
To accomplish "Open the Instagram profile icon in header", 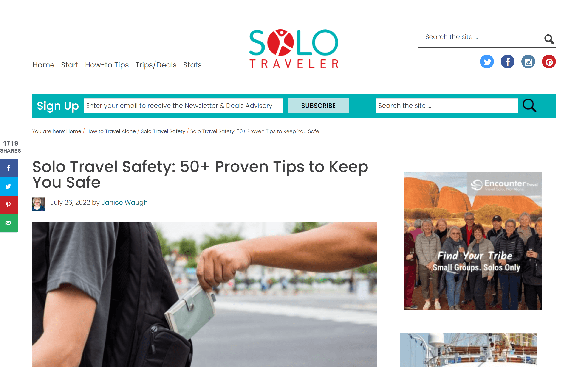I will (528, 62).
